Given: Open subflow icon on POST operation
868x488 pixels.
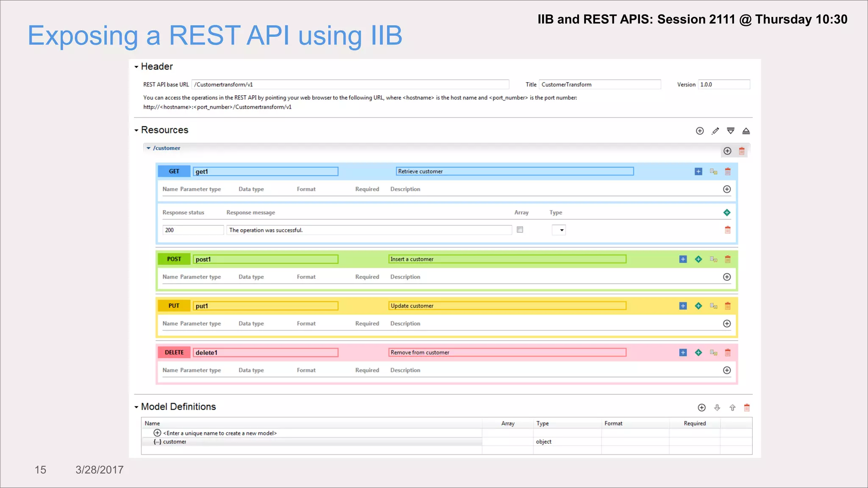Looking at the screenshot, I should coord(714,259).
